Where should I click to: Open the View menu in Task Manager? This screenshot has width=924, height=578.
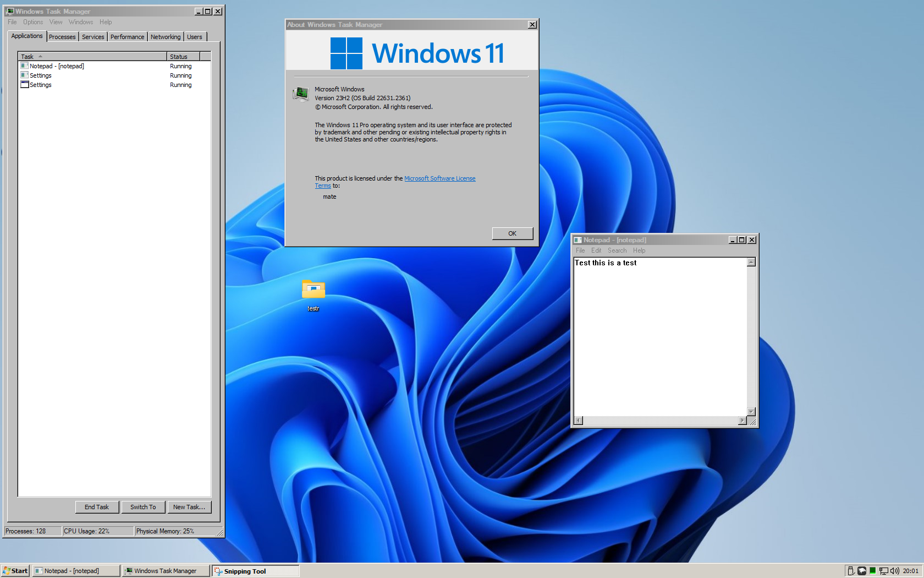coord(56,22)
